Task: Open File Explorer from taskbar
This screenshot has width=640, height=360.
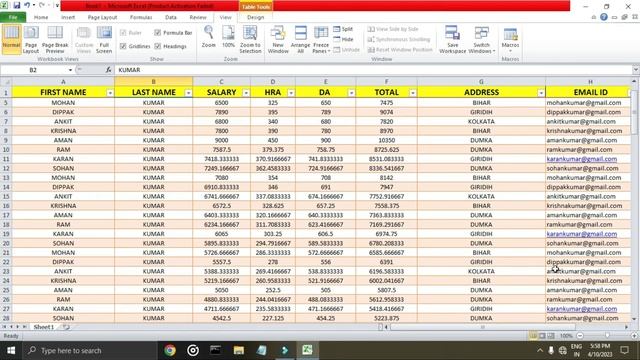Action: [239, 350]
